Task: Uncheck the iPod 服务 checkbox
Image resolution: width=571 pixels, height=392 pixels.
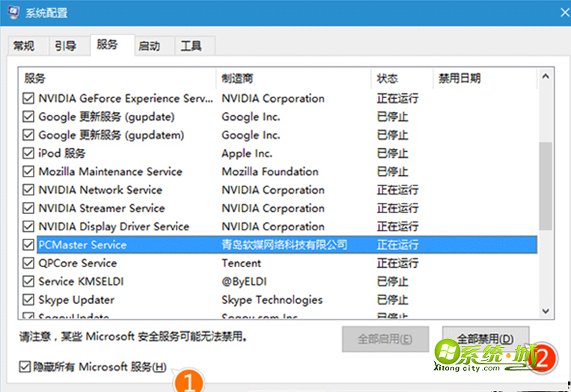Action: click(28, 153)
